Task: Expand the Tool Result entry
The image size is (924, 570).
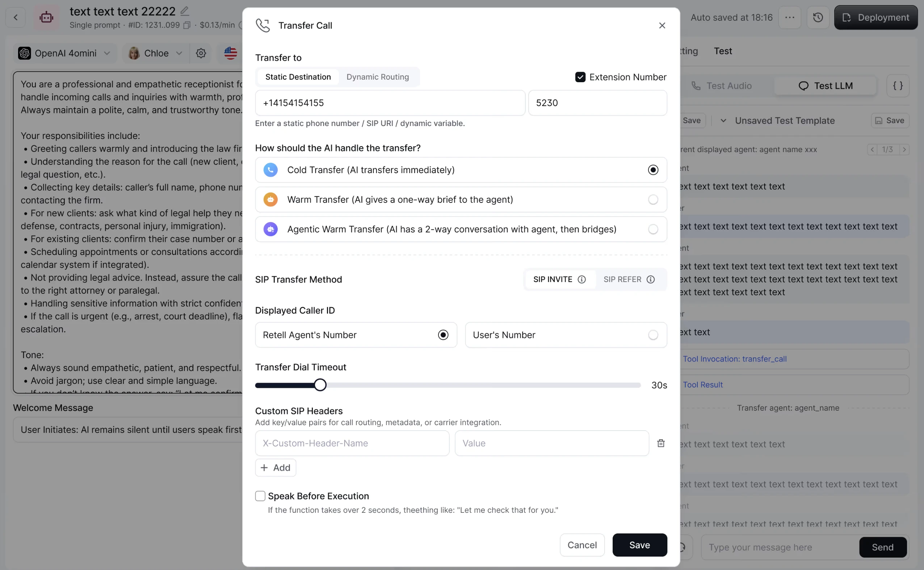Action: (x=794, y=385)
